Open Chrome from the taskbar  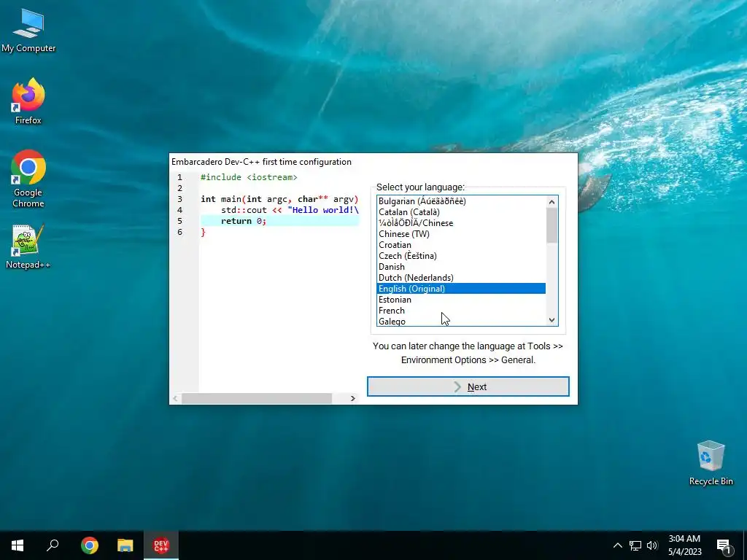[89, 545]
